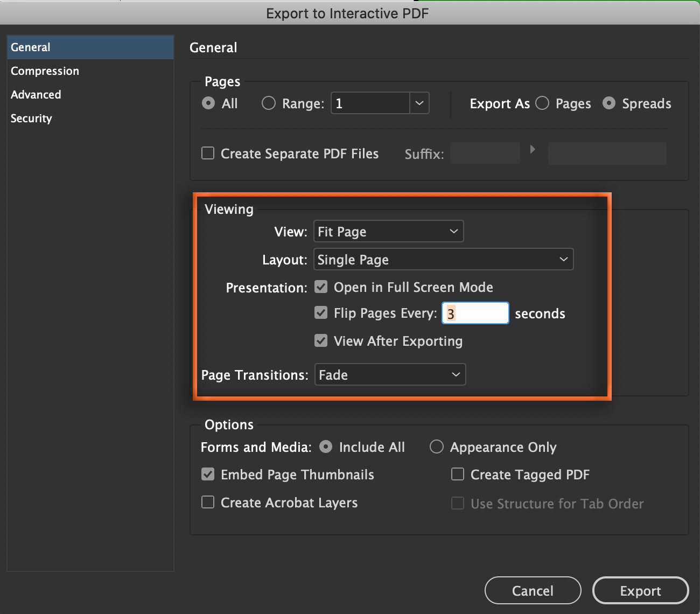This screenshot has height=614, width=700.
Task: Cancel the export dialog
Action: coord(533,590)
